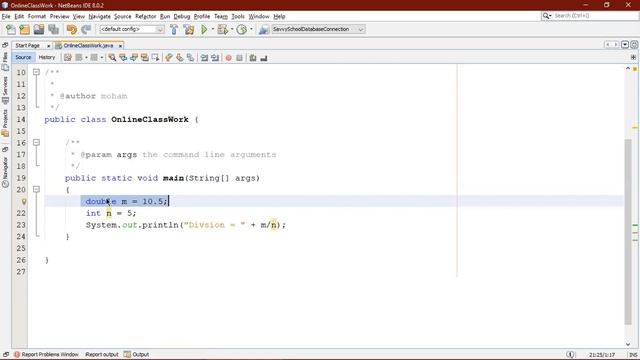Click the New File toolbar icon
This screenshot has width=640, height=360.
point(11,29)
